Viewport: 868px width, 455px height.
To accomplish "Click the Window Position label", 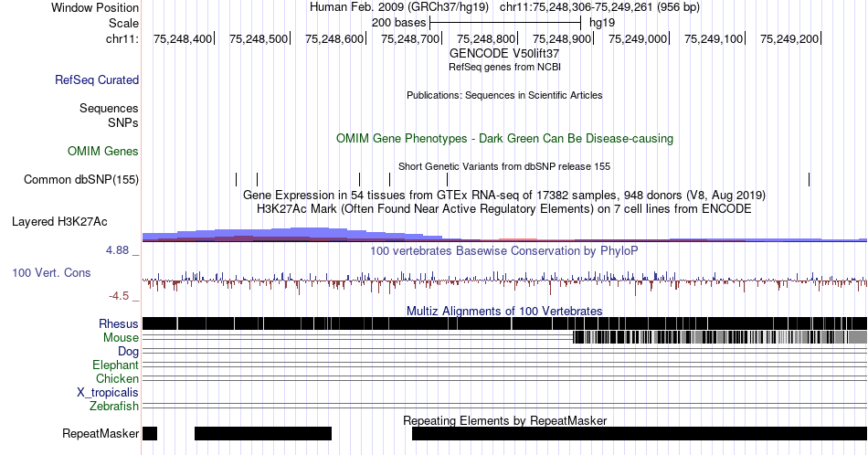I will 95,7.
